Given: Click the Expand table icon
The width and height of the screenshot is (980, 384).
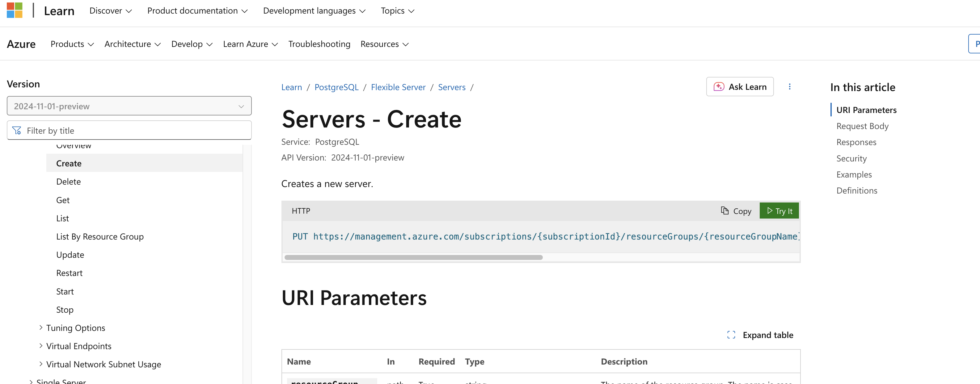Looking at the screenshot, I should point(731,335).
